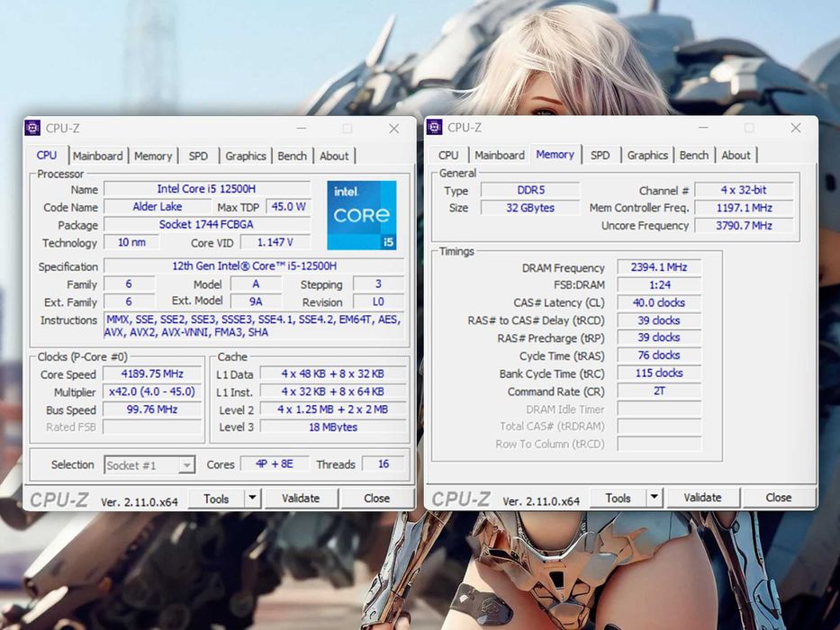Open About tab in right CPU-Z window
The height and width of the screenshot is (630, 840).
(736, 156)
